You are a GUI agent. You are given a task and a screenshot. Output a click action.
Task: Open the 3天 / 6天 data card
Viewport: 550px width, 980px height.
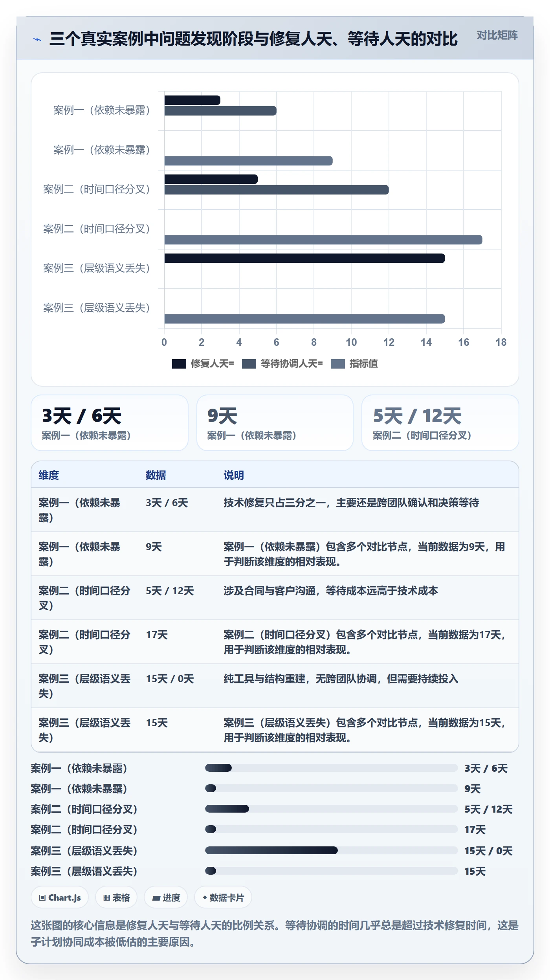click(110, 423)
